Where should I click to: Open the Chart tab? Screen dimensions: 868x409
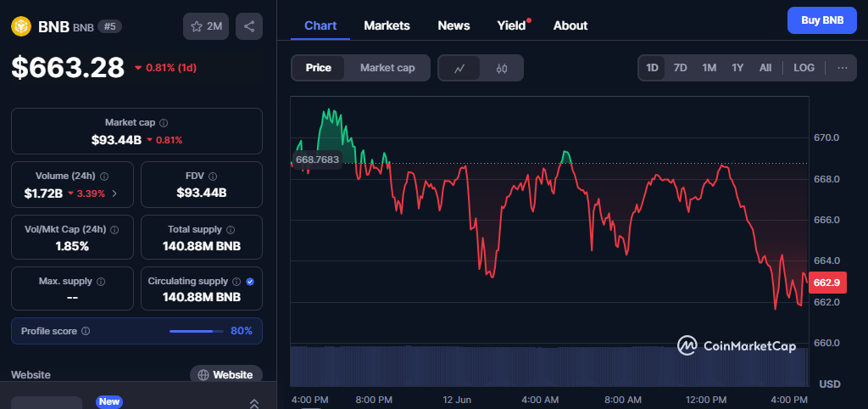[320, 25]
